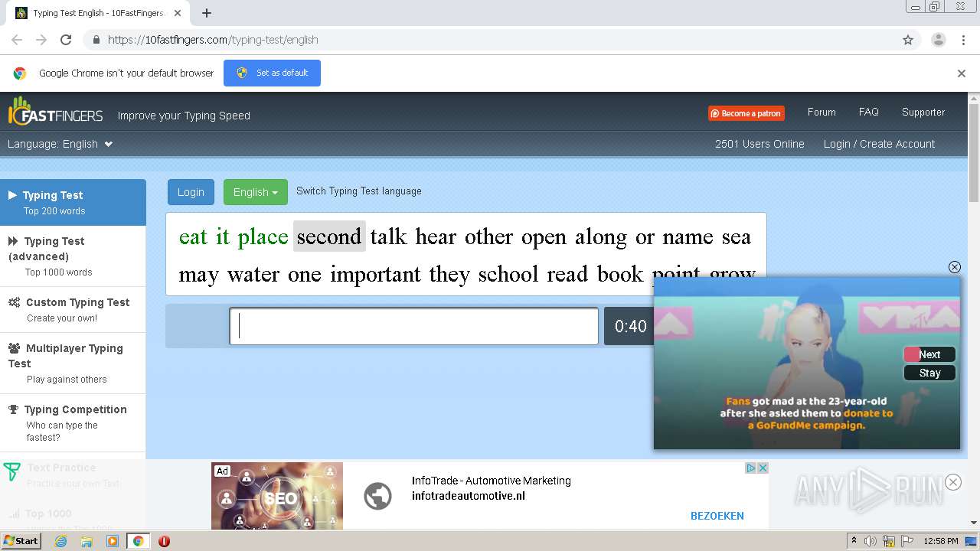The image size is (980, 551).
Task: Close the AnyRun overlay circle X
Action: pos(953,482)
